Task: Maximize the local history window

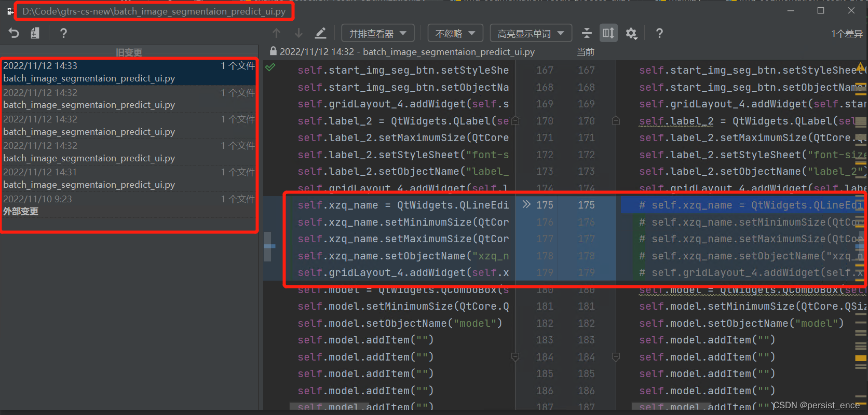Action: pos(821,10)
